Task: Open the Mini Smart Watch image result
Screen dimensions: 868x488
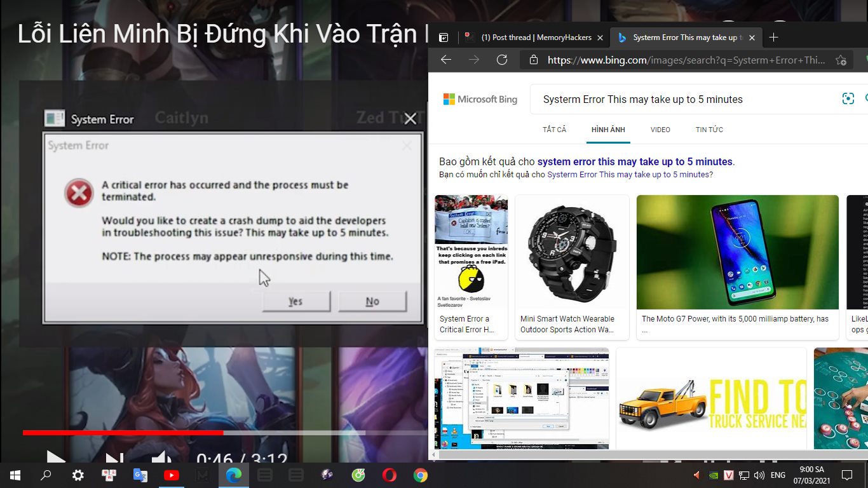Action: 572,252
